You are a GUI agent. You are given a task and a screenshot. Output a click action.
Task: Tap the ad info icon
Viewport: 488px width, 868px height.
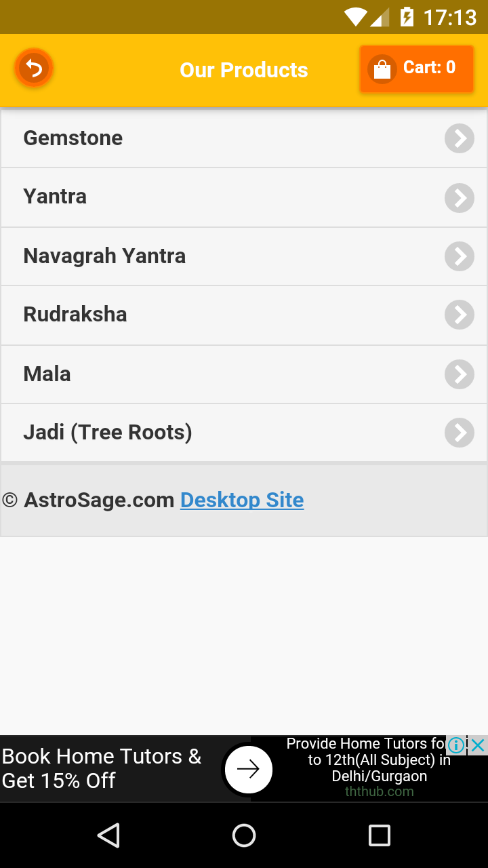point(457,745)
